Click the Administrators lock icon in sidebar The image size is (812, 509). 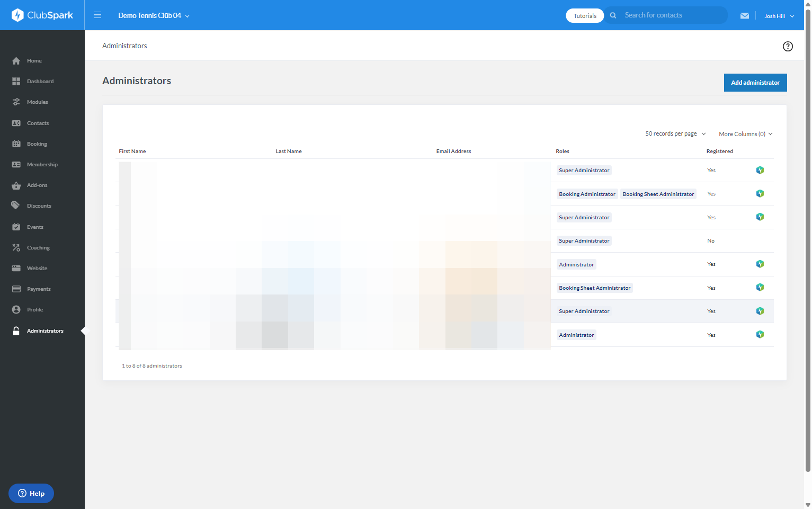(16, 331)
